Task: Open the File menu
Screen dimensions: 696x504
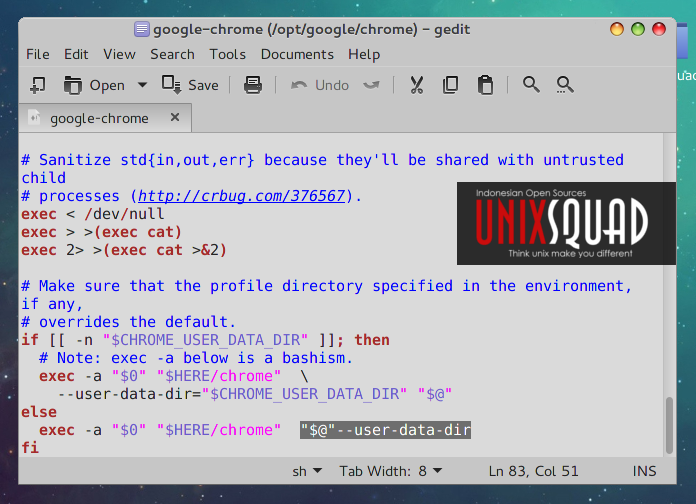Action: [x=38, y=54]
